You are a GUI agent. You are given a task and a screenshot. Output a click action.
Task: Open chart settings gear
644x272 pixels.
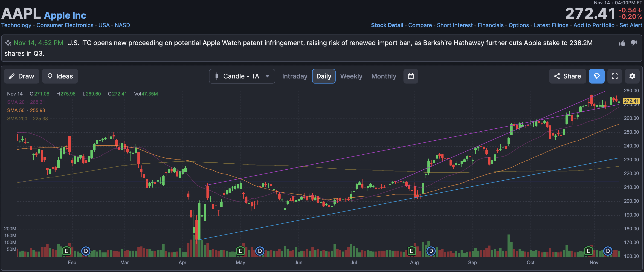632,76
